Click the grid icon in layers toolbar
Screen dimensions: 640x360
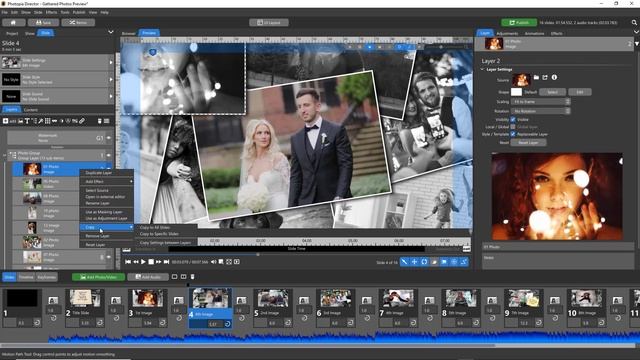click(x=47, y=121)
